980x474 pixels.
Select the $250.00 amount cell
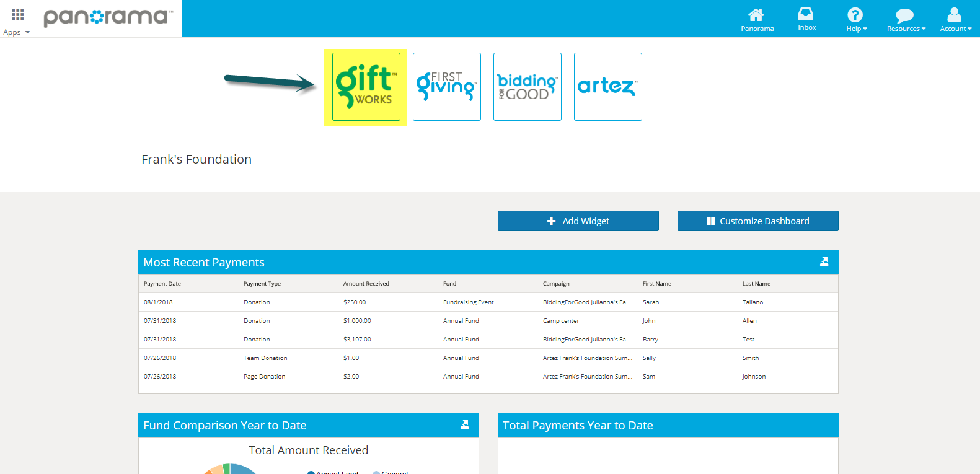[x=355, y=302]
